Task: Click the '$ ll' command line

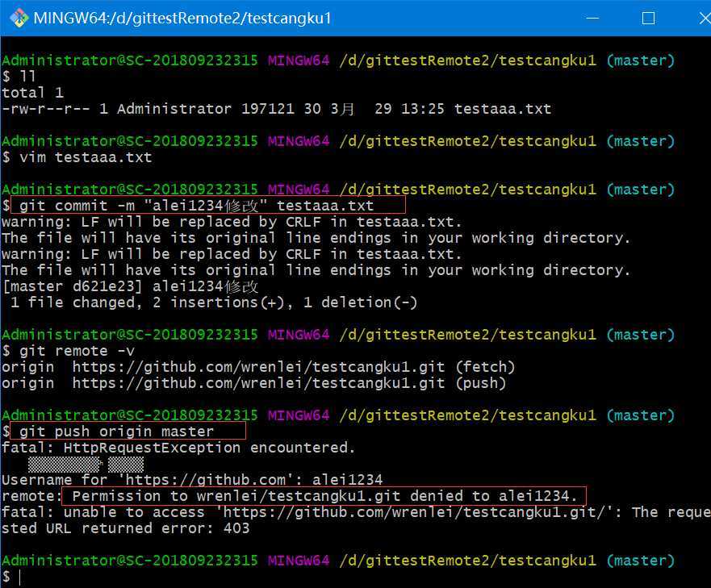Action: click(19, 77)
